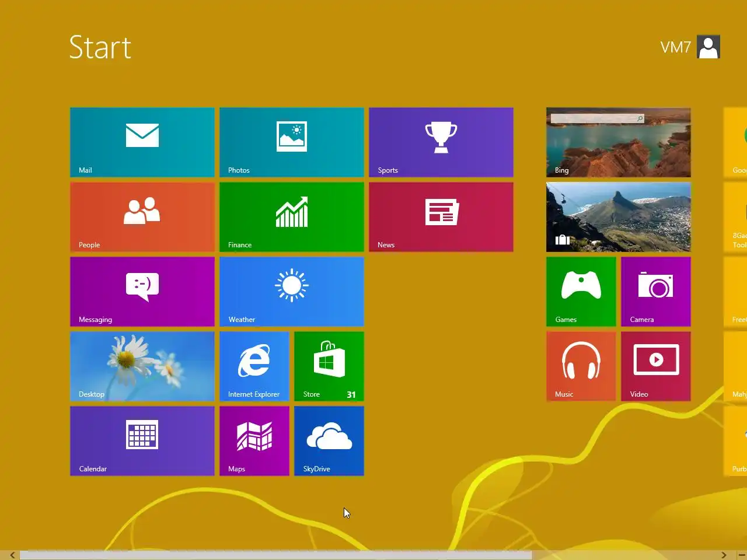Open the Music tile
The height and width of the screenshot is (560, 747).
pos(581,366)
